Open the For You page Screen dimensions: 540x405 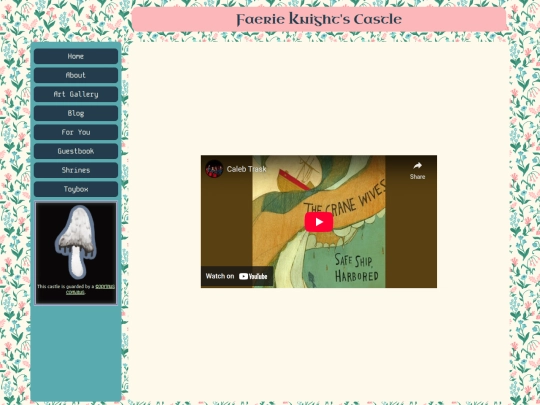(x=76, y=132)
